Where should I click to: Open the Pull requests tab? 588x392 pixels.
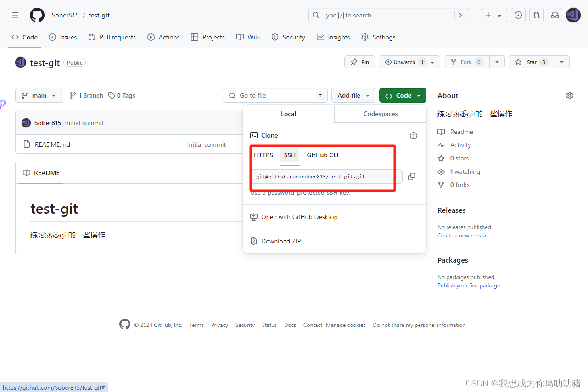point(112,37)
